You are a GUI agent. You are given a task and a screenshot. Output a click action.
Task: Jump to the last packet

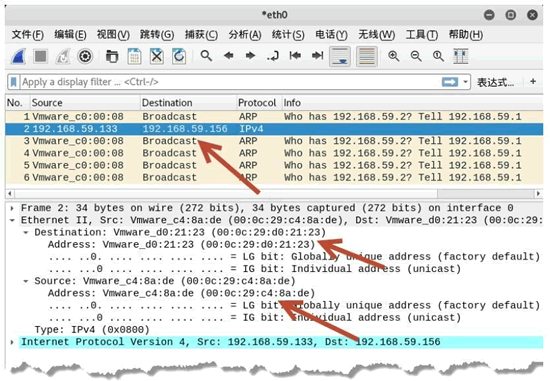tap(317, 56)
